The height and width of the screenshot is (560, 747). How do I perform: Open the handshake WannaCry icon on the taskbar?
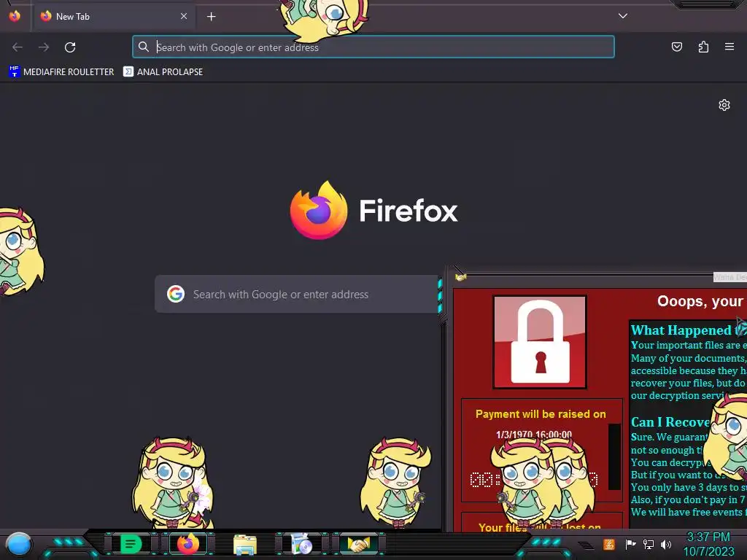click(x=359, y=544)
